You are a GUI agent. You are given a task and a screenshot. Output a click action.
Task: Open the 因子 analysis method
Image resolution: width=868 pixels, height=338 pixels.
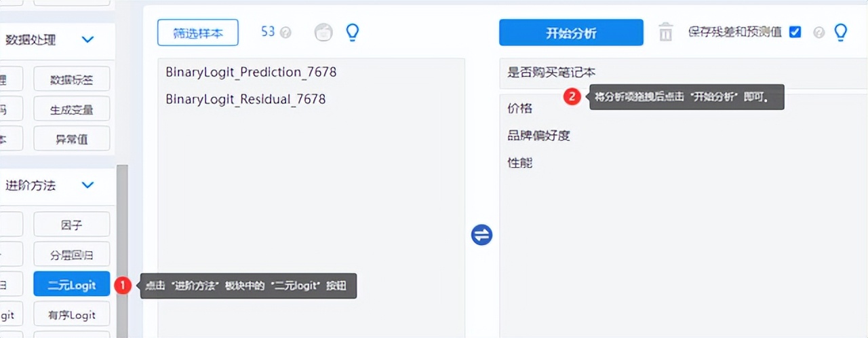tap(72, 225)
